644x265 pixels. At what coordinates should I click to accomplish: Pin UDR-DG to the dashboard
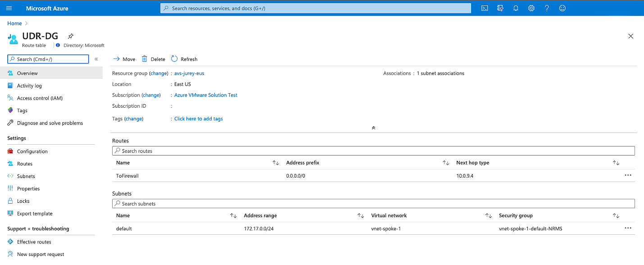[x=70, y=36]
